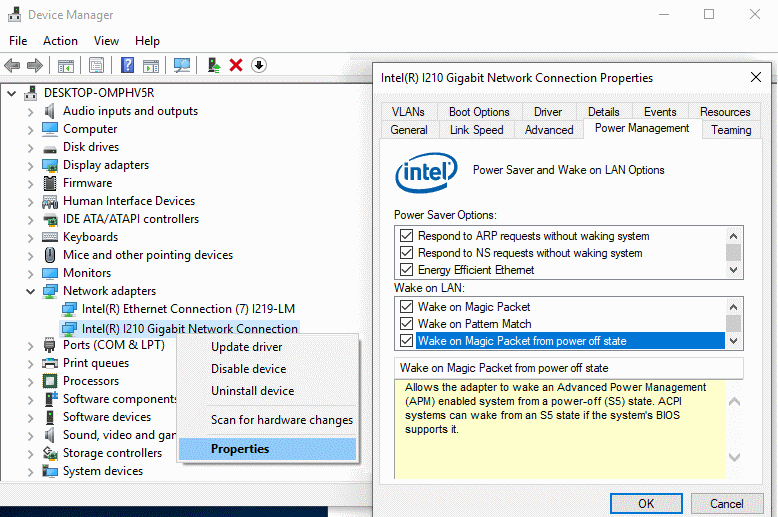Click the Cancel button
The image size is (778, 517).
[726, 504]
